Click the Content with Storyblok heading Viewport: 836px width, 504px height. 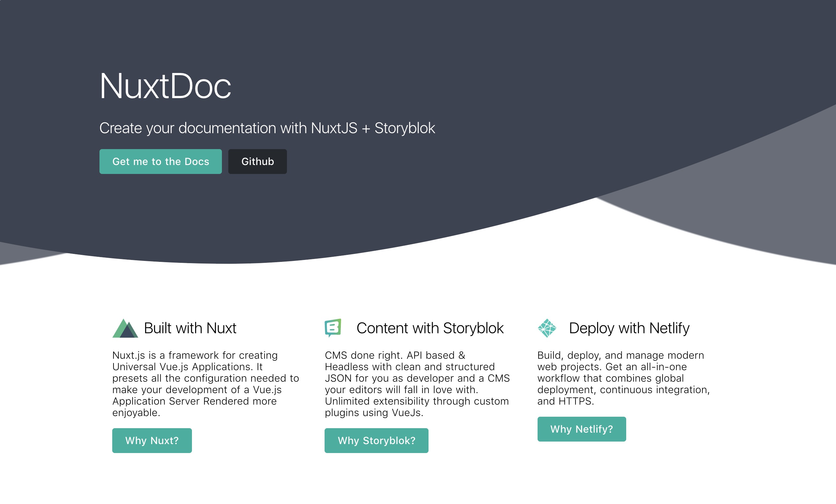(x=430, y=328)
